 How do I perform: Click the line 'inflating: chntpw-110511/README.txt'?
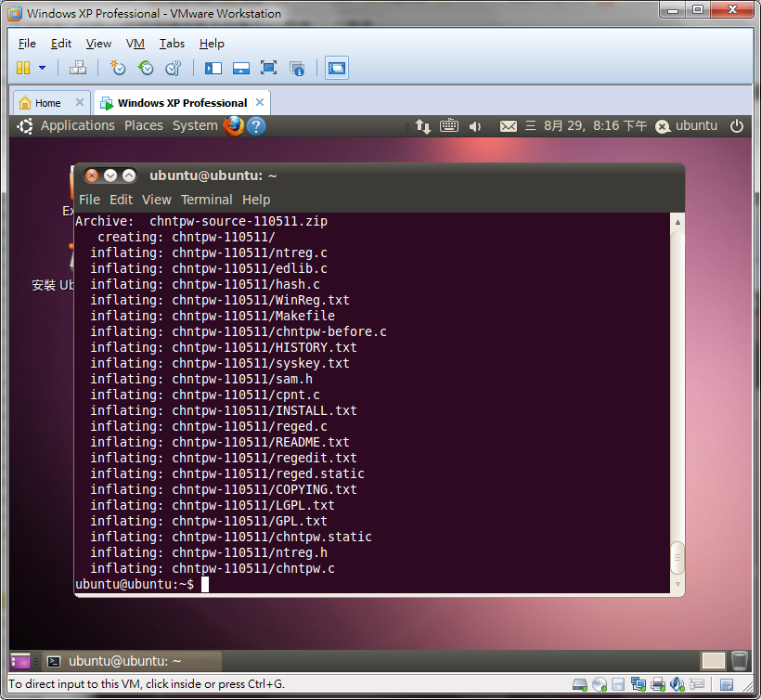click(x=220, y=442)
